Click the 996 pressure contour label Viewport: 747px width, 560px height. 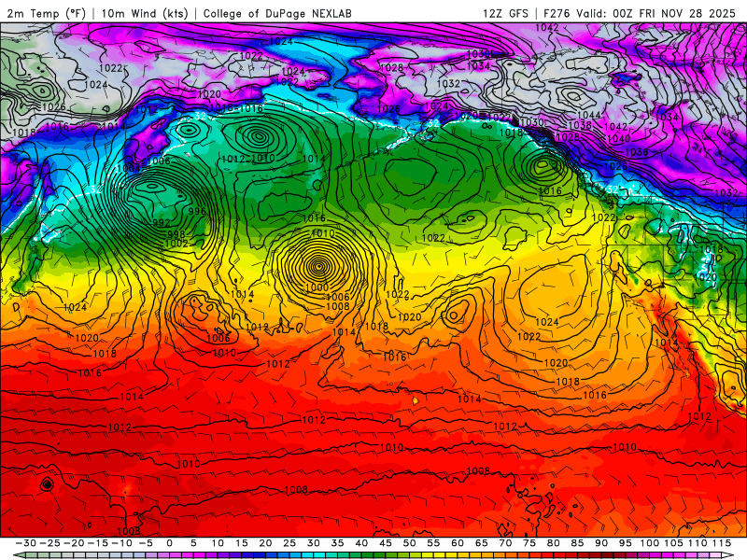coord(197,211)
